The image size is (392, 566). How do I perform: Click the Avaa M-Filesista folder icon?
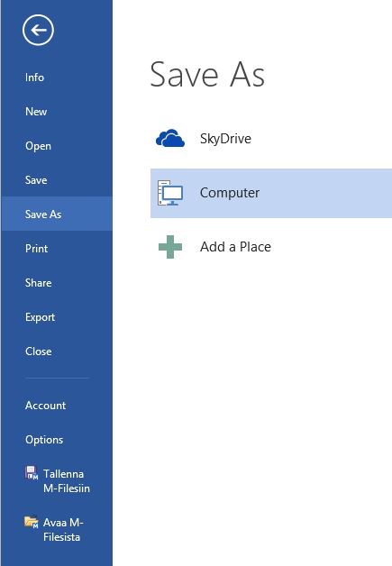pos(32,522)
